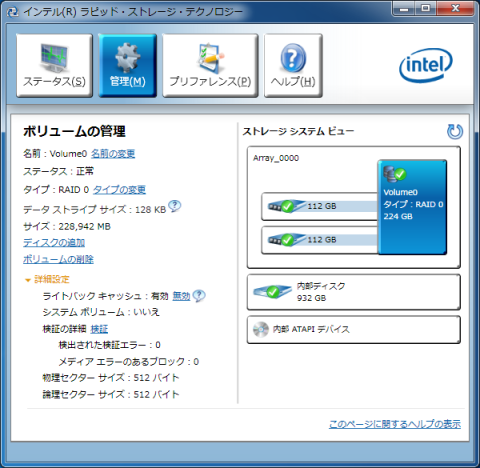The height and width of the screenshot is (468, 480).
Task: Select the lower 112 GB array disk
Action: 320,240
